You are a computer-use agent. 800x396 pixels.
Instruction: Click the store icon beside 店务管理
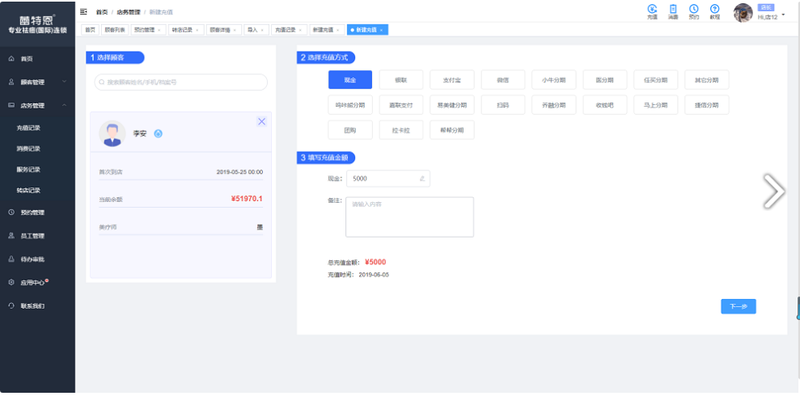[11, 105]
